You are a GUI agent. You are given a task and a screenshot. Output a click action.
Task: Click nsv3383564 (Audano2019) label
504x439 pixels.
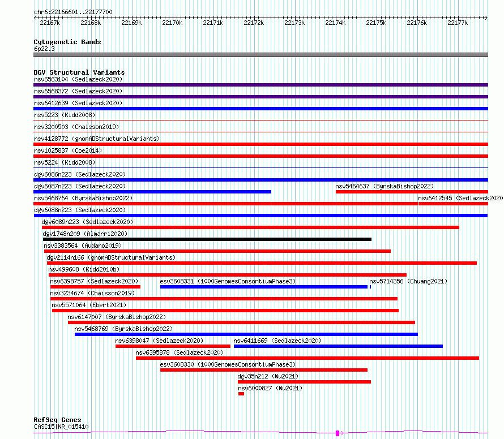83,246
